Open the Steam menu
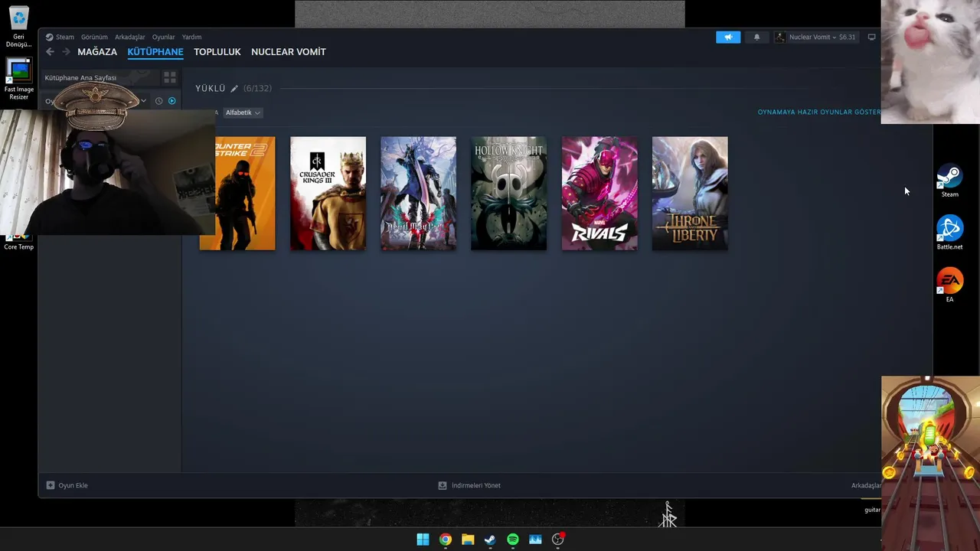980x551 pixels. tap(60, 37)
